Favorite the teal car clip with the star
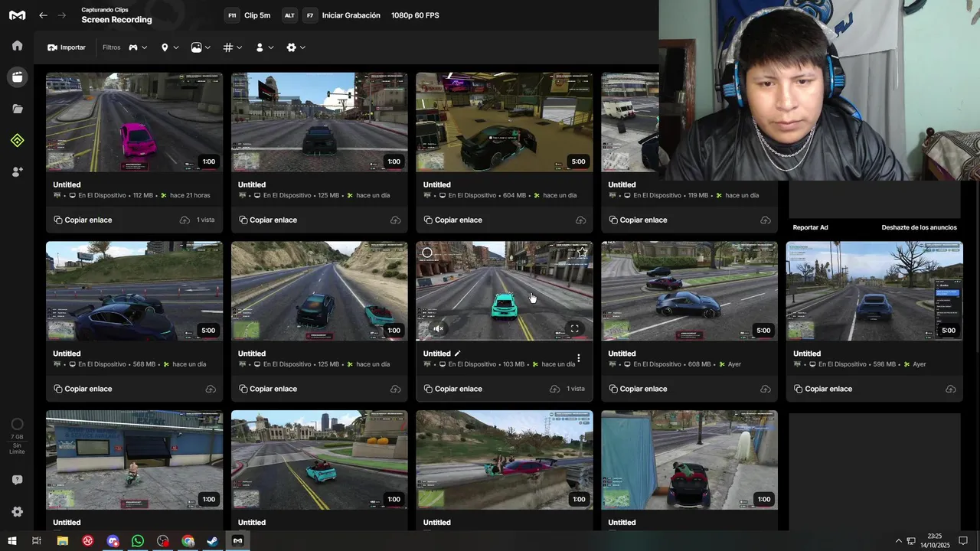980x551 pixels. (582, 252)
